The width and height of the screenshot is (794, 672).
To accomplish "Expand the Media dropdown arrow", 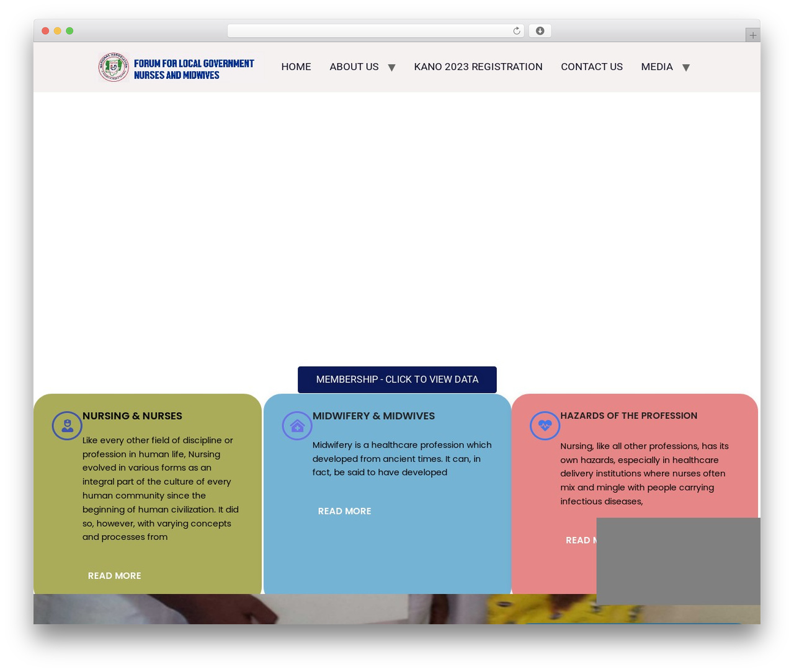I will tap(685, 68).
